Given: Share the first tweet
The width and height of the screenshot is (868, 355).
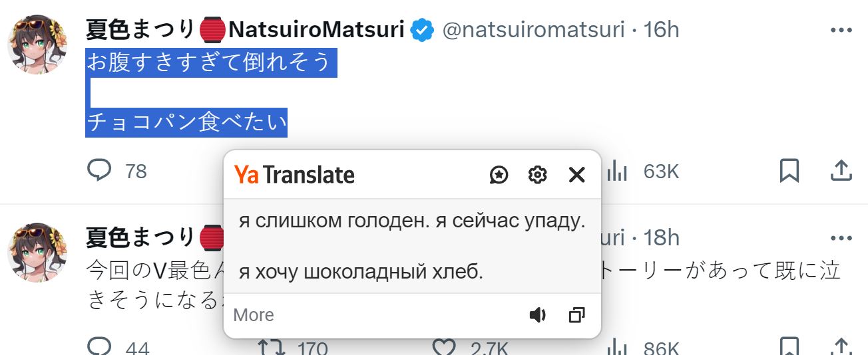Looking at the screenshot, I should pyautogui.click(x=841, y=171).
